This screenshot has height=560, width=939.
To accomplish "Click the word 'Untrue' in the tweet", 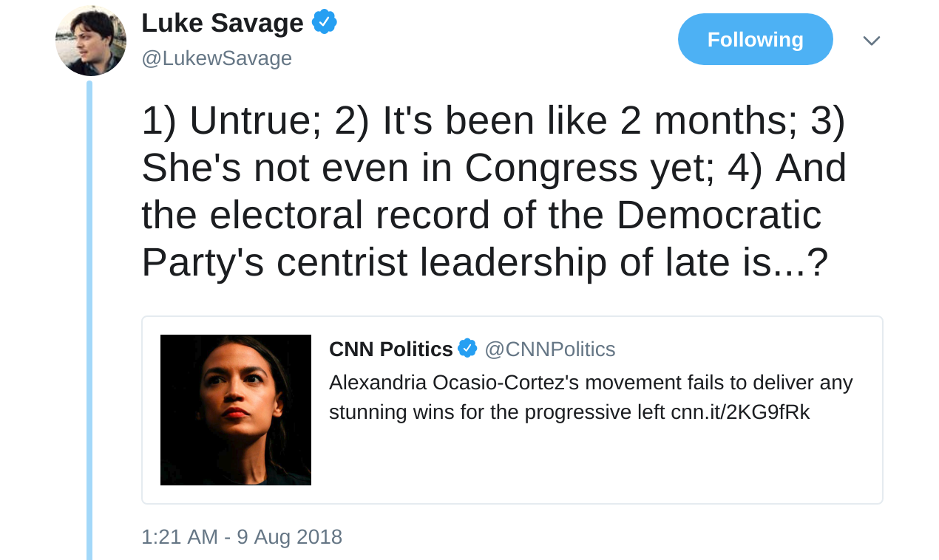I will [x=249, y=121].
